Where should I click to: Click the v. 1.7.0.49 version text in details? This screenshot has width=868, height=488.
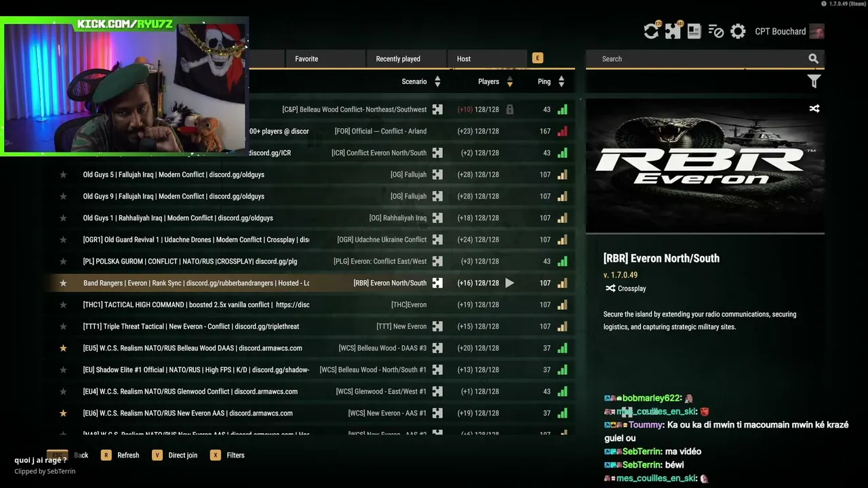(620, 275)
